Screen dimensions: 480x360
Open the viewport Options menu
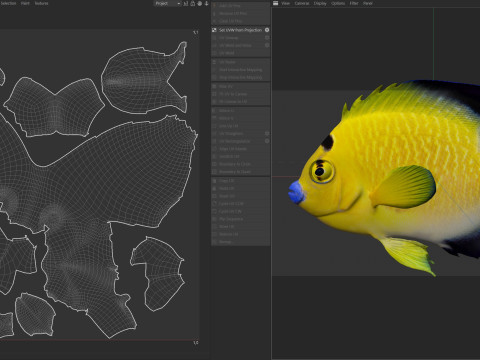[x=338, y=3]
